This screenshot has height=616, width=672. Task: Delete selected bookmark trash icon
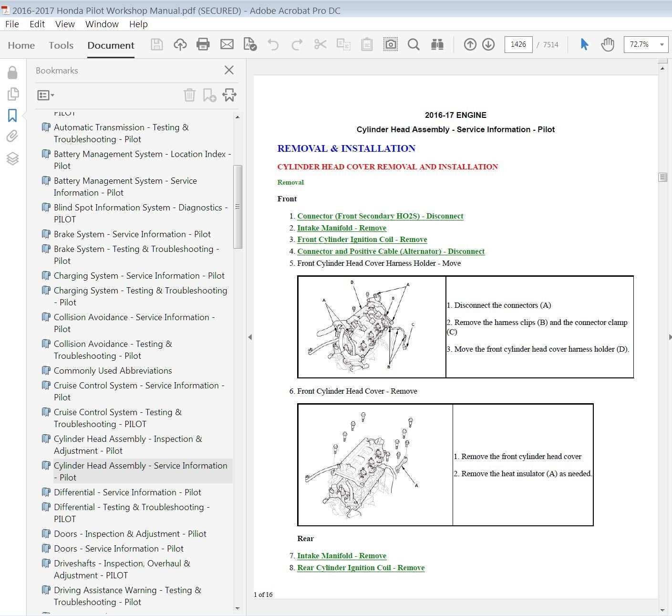(189, 95)
